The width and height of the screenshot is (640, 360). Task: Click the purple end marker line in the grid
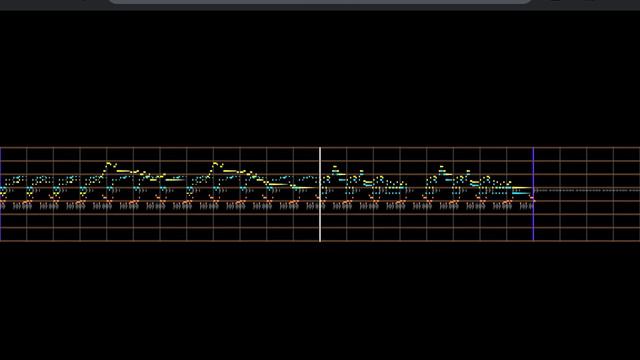point(533,194)
